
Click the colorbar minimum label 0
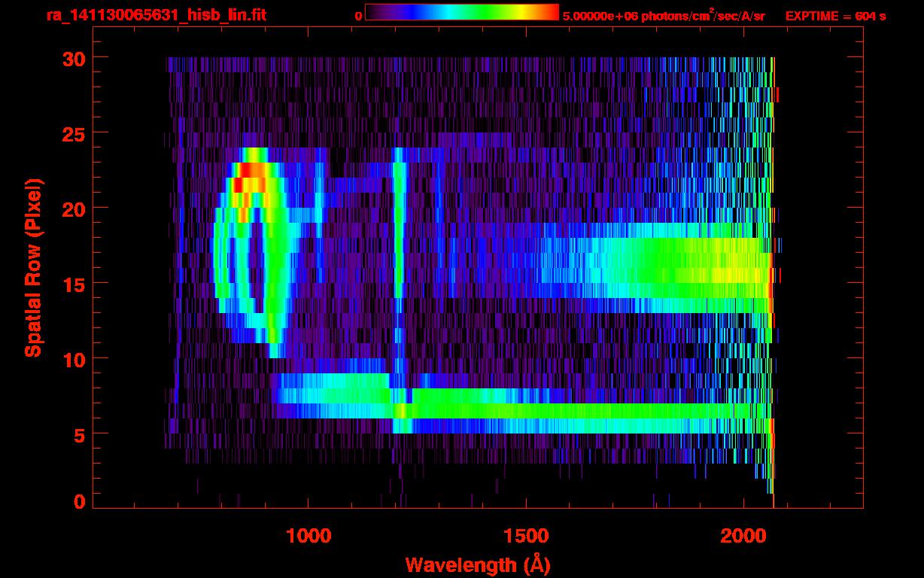pos(358,16)
